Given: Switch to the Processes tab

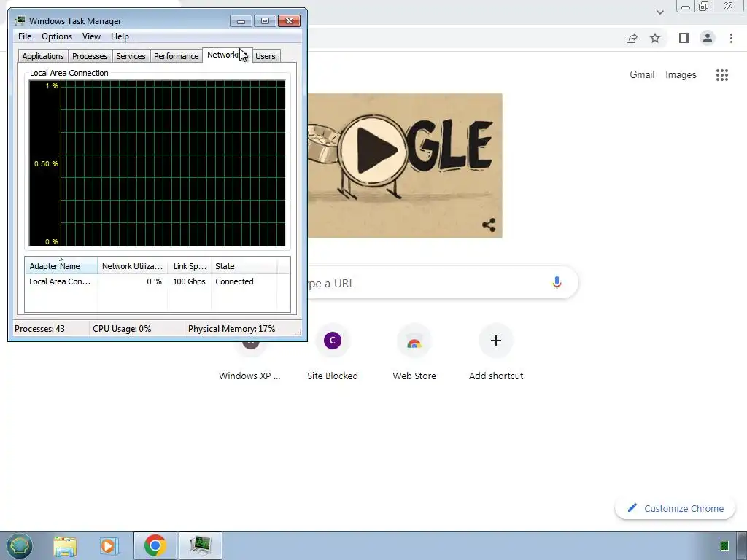Looking at the screenshot, I should [90, 56].
